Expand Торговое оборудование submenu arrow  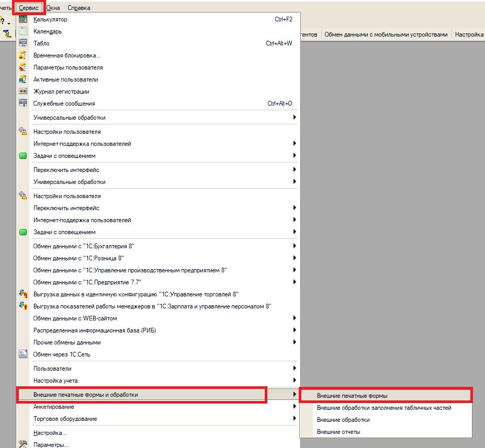click(x=295, y=418)
